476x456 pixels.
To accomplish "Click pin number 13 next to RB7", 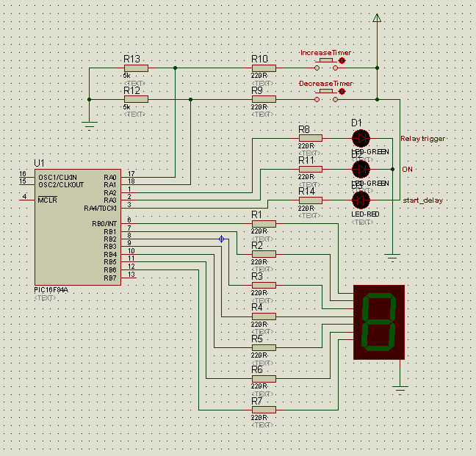I will coord(131,275).
